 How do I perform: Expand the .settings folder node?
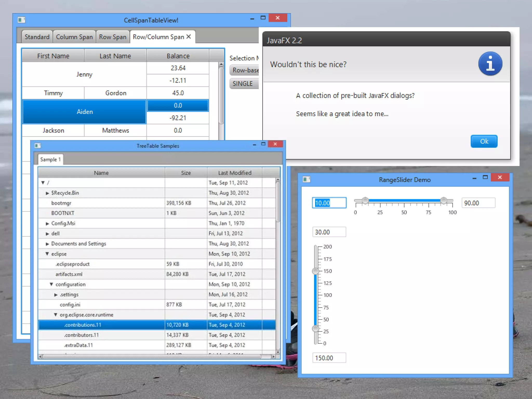56,295
